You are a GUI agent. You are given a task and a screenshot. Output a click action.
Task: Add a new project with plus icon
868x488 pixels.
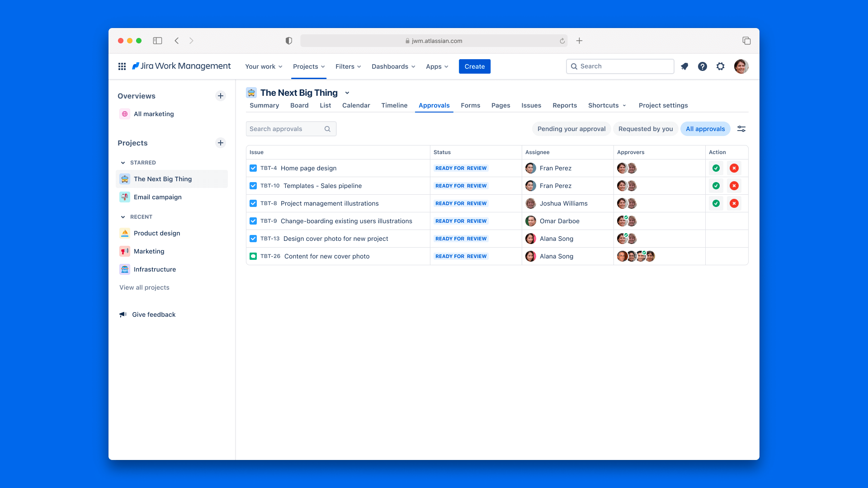(221, 143)
